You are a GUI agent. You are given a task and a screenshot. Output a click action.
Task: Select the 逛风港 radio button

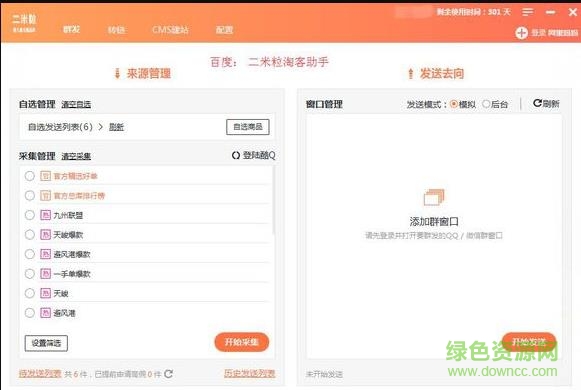point(30,313)
